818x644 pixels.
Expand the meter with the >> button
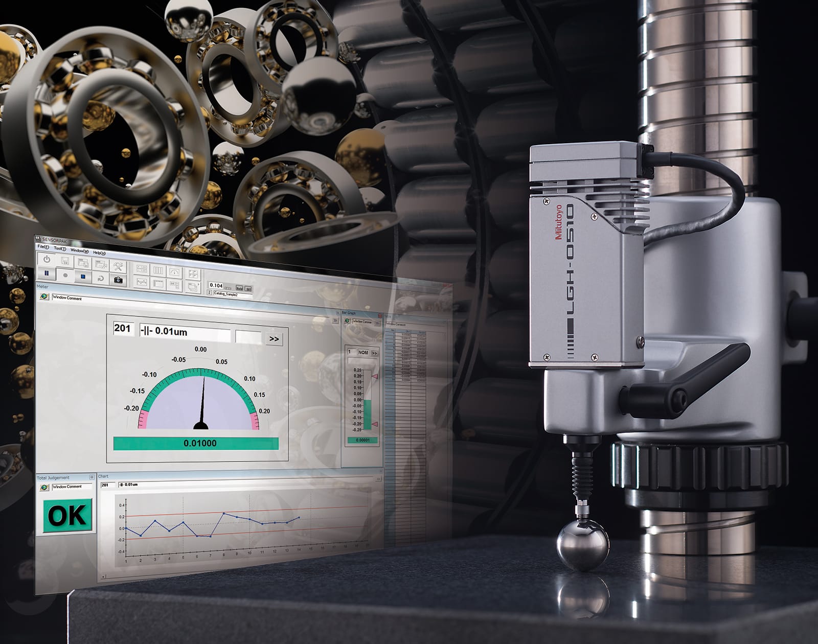click(274, 339)
